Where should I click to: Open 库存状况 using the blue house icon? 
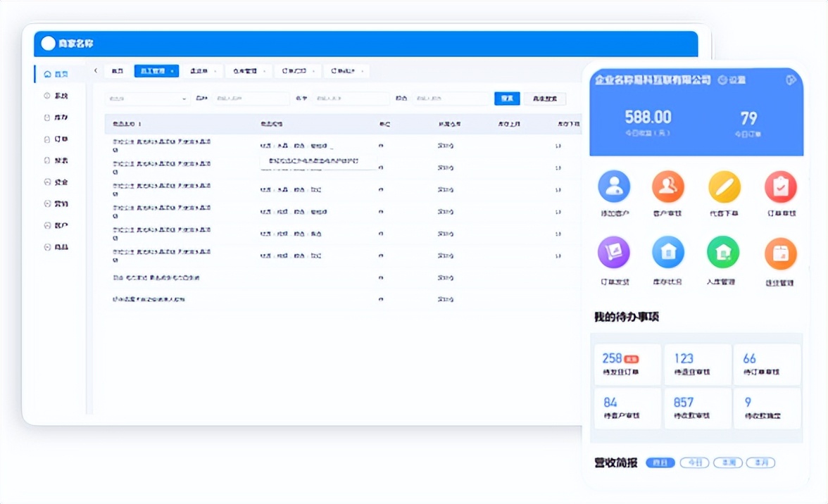667,252
